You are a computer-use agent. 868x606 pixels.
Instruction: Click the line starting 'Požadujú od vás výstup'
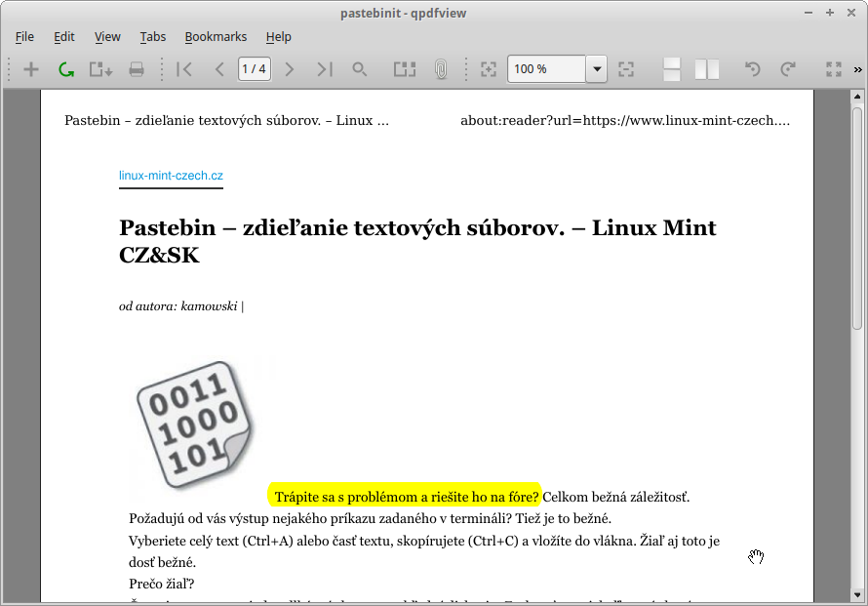(370, 519)
